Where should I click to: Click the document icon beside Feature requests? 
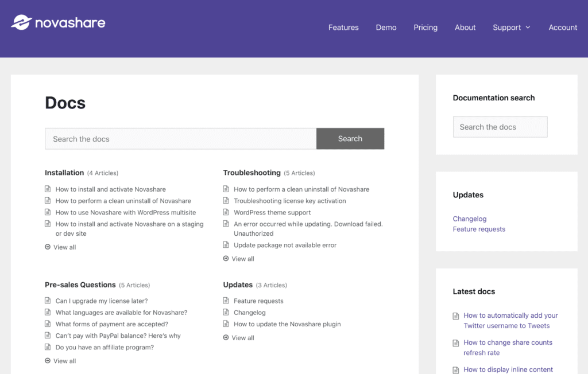point(226,301)
